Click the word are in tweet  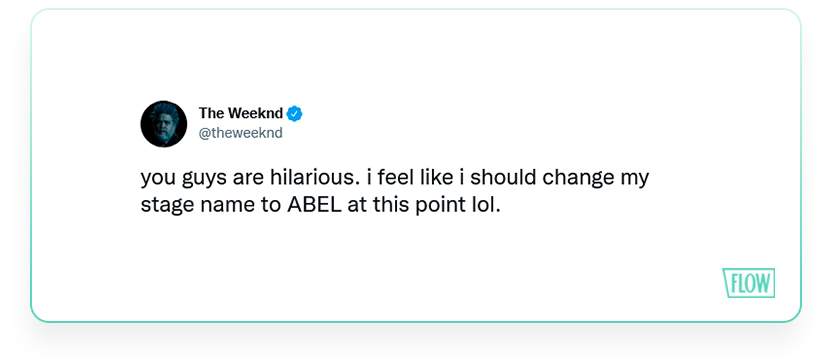click(x=248, y=179)
